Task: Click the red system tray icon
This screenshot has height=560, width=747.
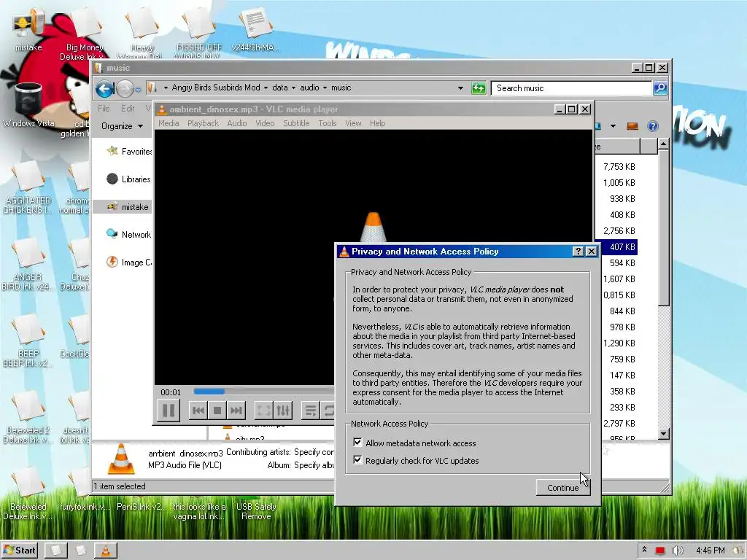Action: tap(659, 551)
